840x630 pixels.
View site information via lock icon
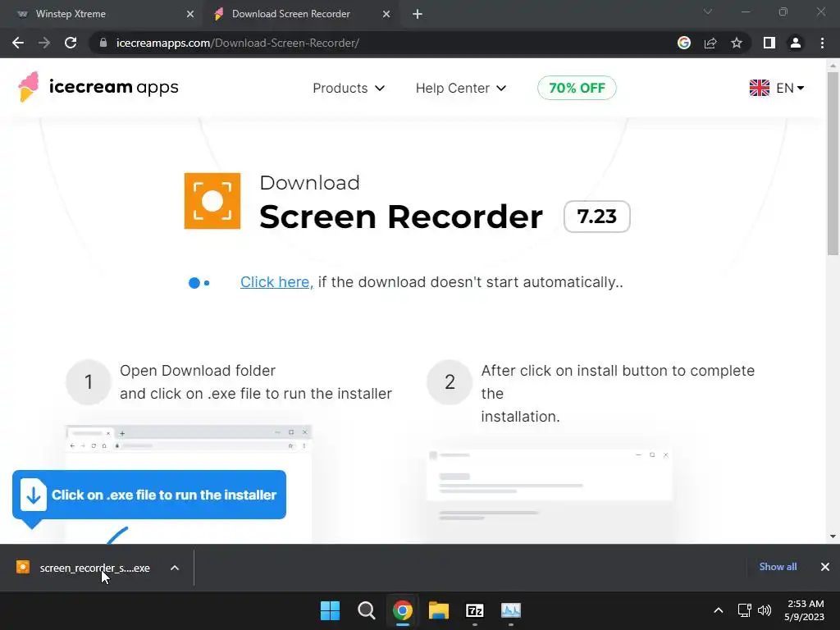pos(103,43)
